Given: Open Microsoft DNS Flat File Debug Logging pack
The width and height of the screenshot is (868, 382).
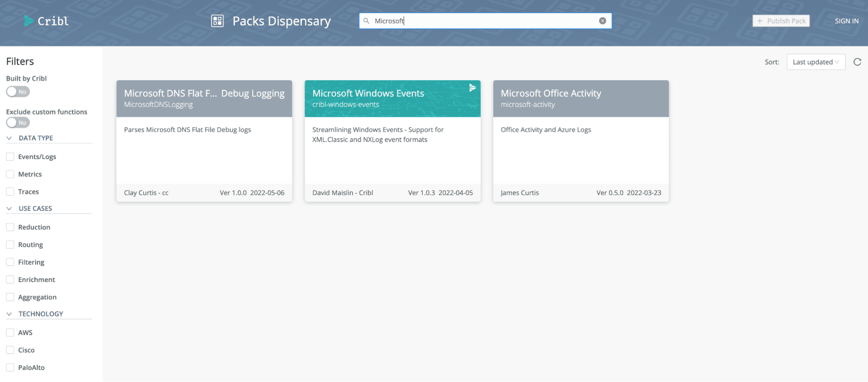Looking at the screenshot, I should [204, 141].
